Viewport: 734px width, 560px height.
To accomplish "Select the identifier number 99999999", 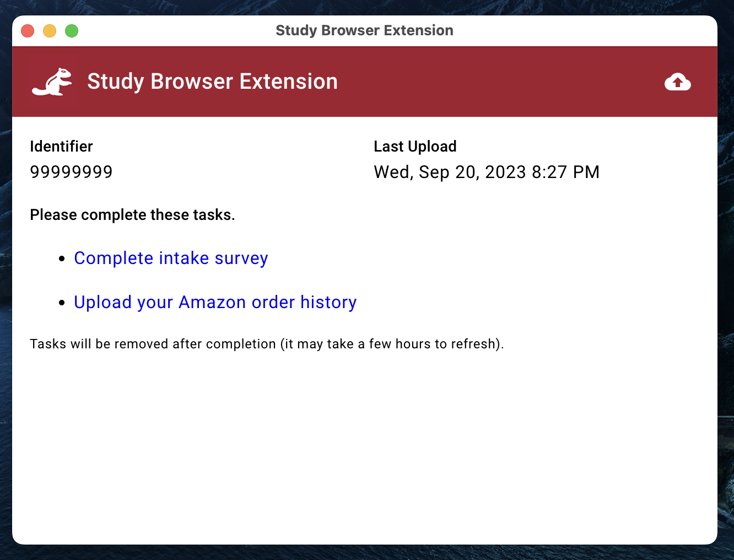I will click(71, 172).
